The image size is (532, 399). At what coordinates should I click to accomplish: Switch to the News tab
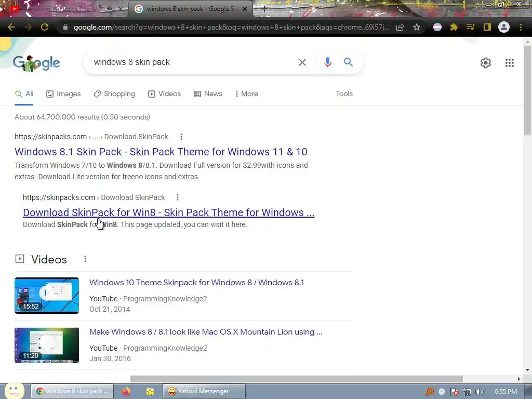point(208,94)
